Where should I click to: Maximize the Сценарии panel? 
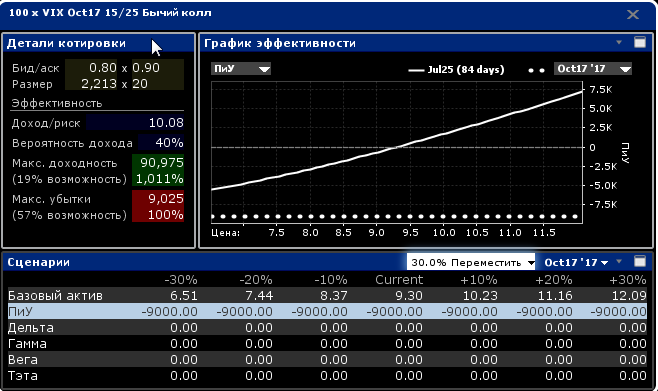640,261
